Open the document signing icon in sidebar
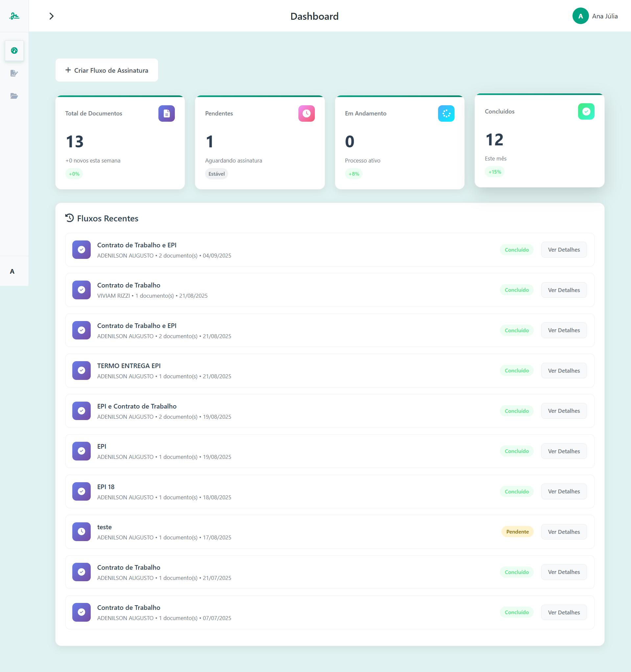 point(14,73)
